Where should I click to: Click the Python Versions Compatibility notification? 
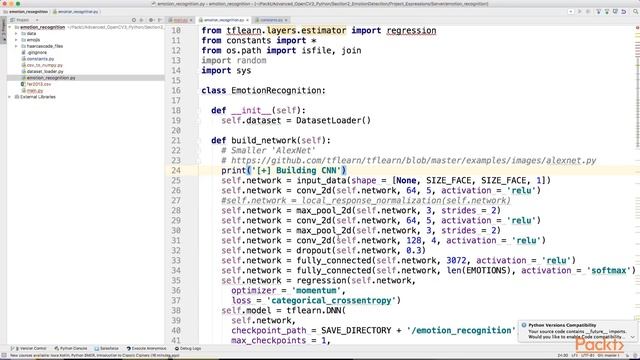tap(578, 331)
